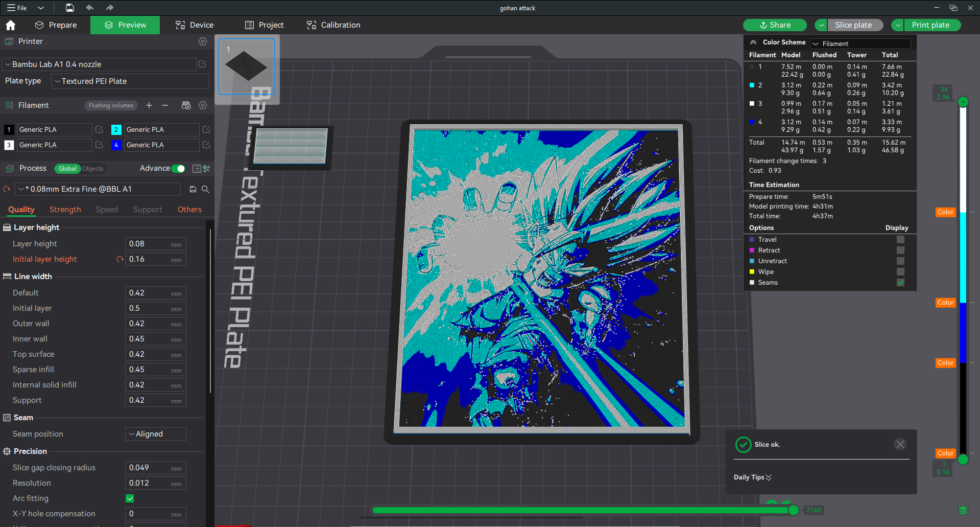Uncheck Arc fitting checkbox
Image resolution: width=980 pixels, height=527 pixels.
pos(130,498)
